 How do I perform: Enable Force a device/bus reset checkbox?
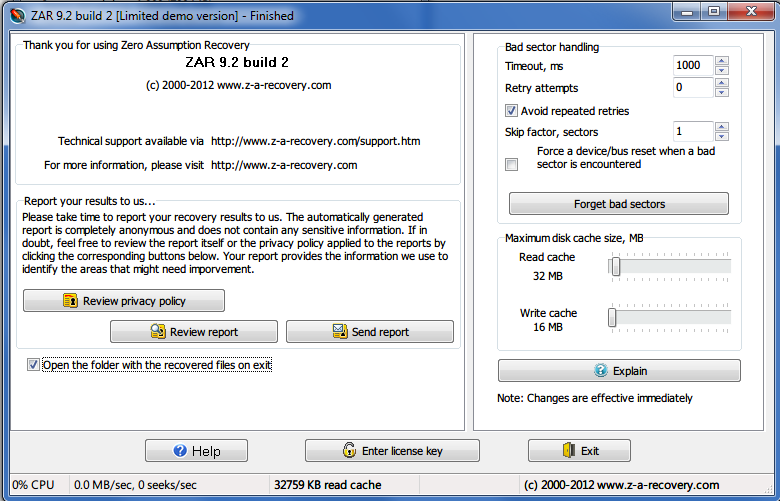(x=512, y=164)
